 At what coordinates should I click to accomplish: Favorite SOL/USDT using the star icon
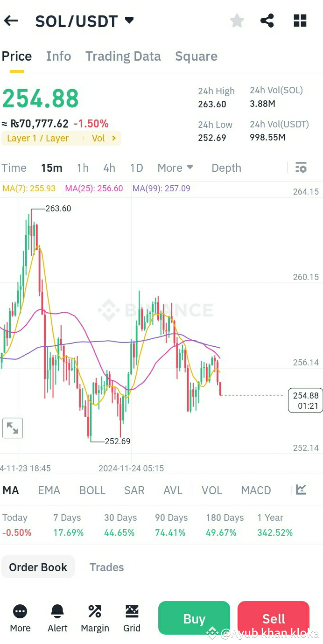coord(237,21)
